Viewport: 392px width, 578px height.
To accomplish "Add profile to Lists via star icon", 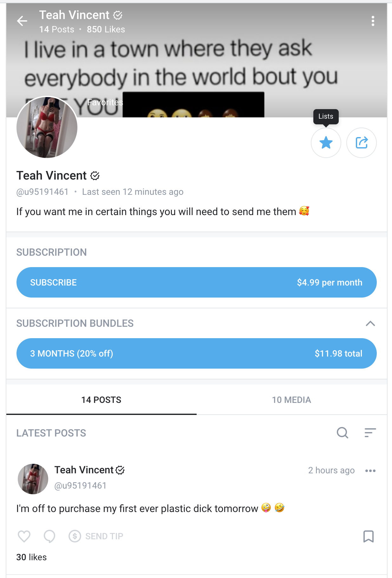I will (326, 143).
